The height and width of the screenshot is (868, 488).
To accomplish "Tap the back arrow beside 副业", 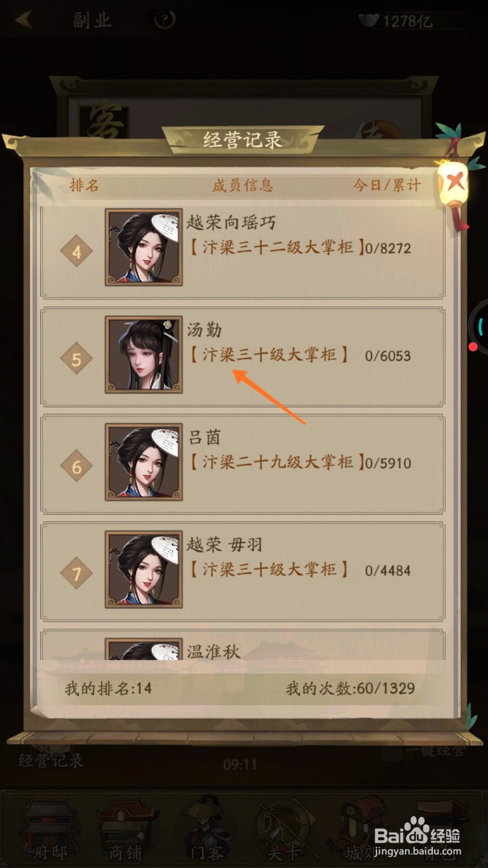I will [x=24, y=20].
